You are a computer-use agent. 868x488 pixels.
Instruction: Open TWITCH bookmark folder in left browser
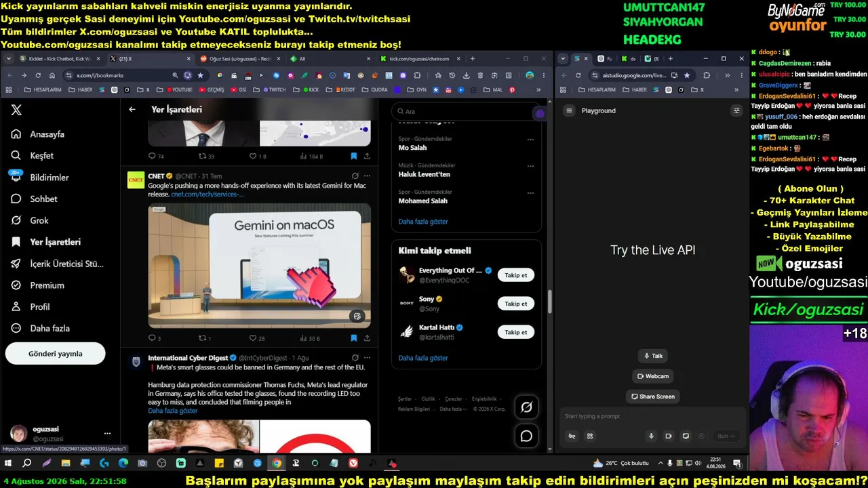coord(274,89)
